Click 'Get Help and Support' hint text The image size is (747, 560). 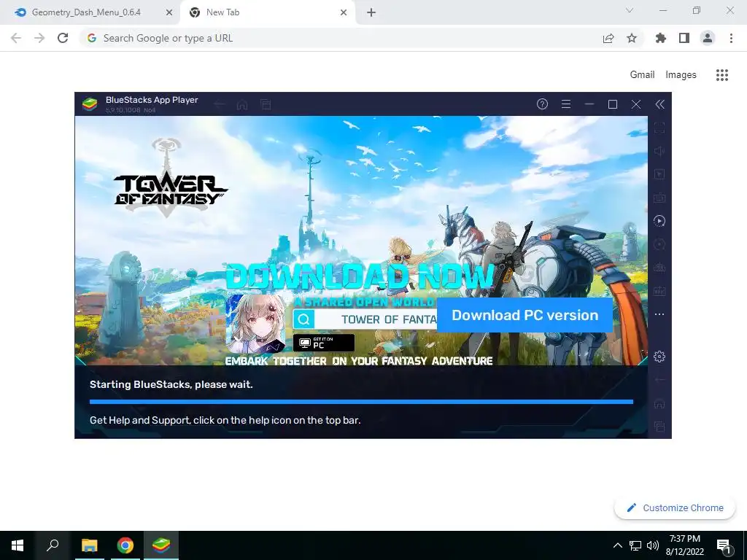tap(225, 420)
